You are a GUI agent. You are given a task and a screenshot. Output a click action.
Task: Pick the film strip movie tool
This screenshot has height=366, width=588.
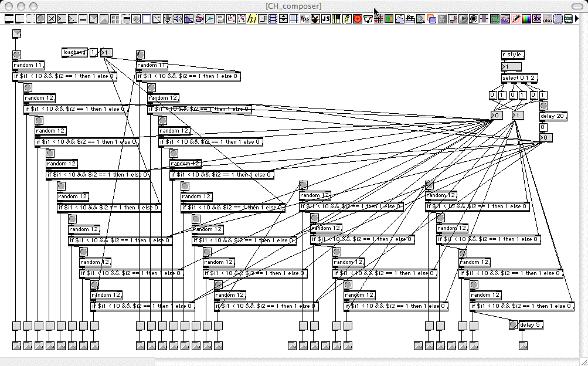click(x=273, y=18)
